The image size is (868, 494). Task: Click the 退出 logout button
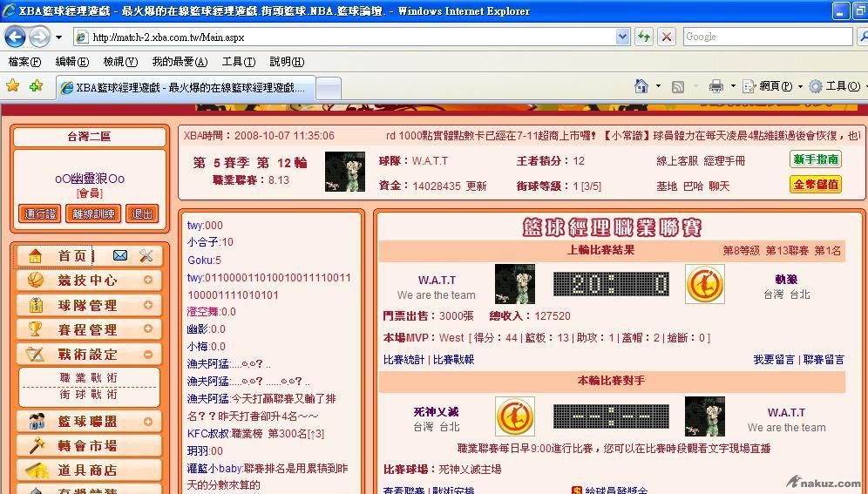tap(142, 214)
